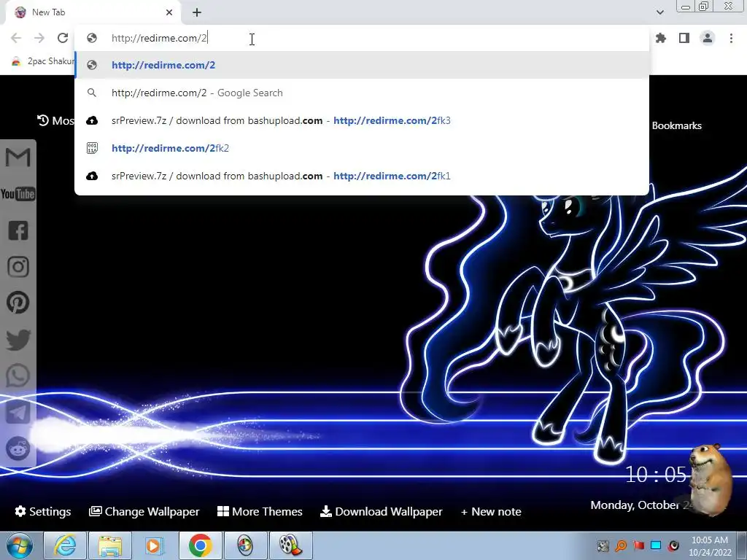
Task: Select the New Tab tab
Action: [x=93, y=12]
